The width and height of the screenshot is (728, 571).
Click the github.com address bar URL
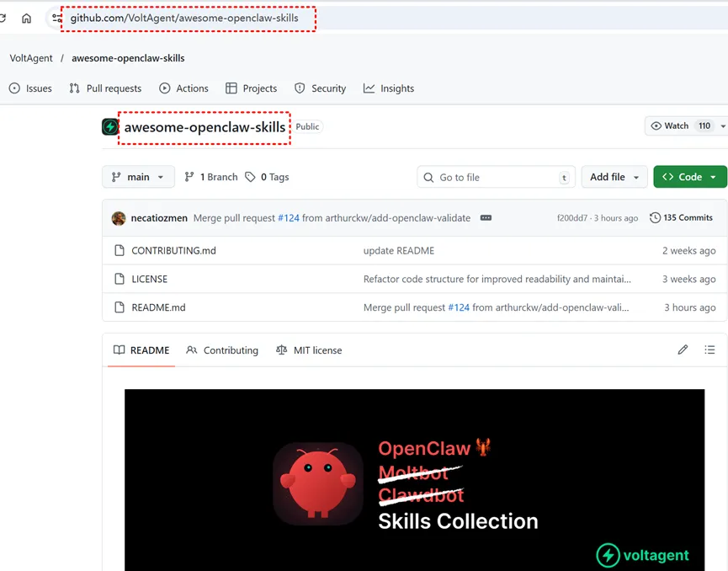pos(184,19)
